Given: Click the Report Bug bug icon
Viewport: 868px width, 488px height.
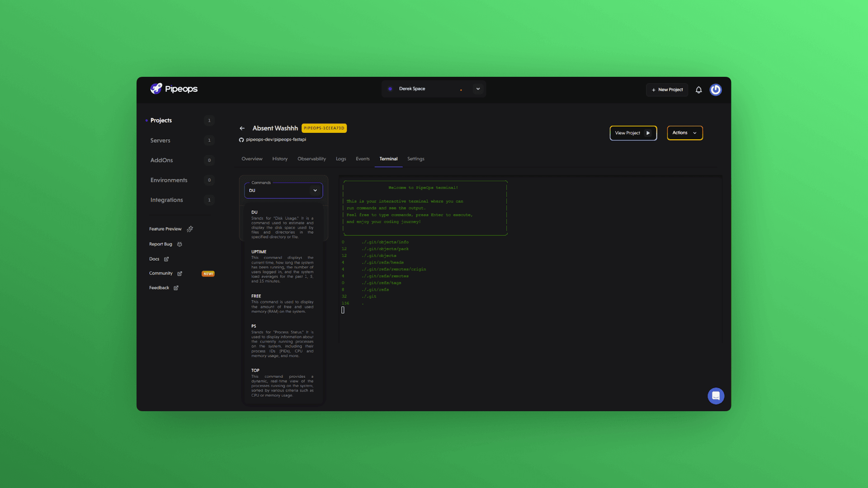Looking at the screenshot, I should point(179,244).
